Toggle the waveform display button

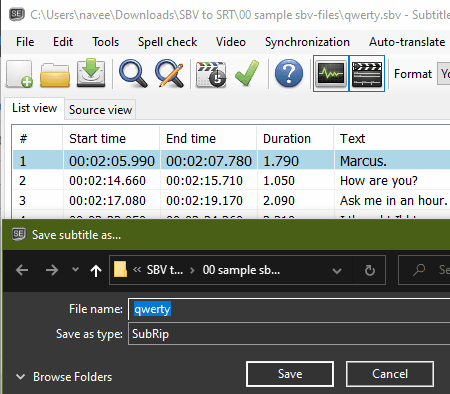pyautogui.click(x=331, y=73)
